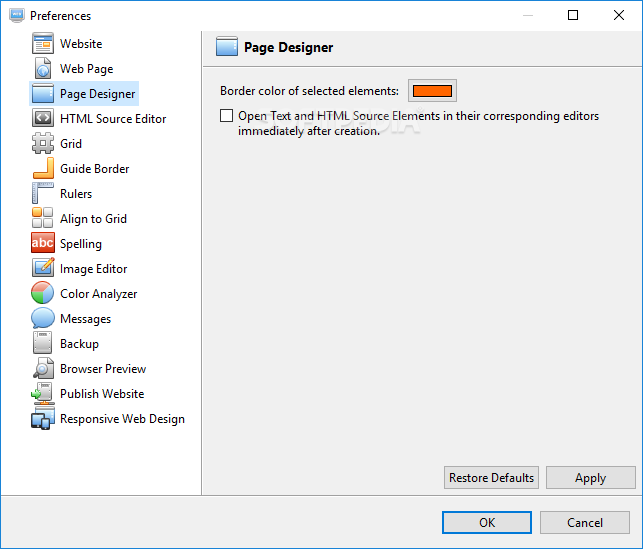Open the Rulers preferences
The height and width of the screenshot is (549, 643).
(x=76, y=194)
